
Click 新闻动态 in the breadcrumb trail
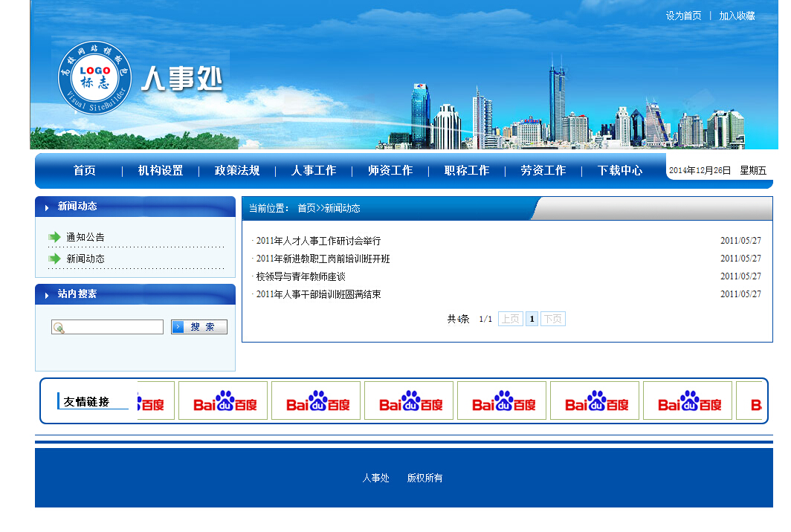(x=343, y=208)
